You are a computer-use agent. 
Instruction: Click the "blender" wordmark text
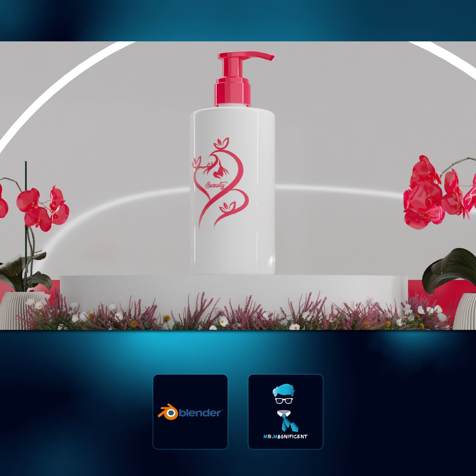tap(200, 413)
